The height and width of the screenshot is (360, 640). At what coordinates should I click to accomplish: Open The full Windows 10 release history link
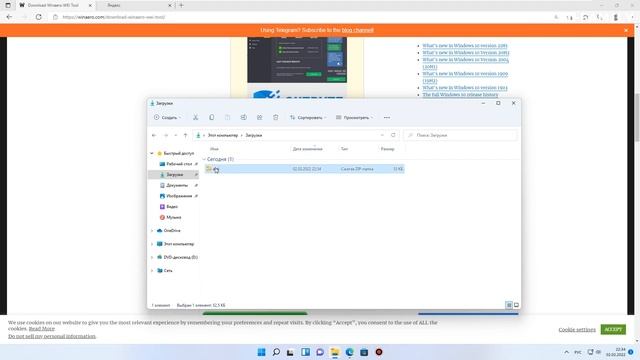pos(460,95)
